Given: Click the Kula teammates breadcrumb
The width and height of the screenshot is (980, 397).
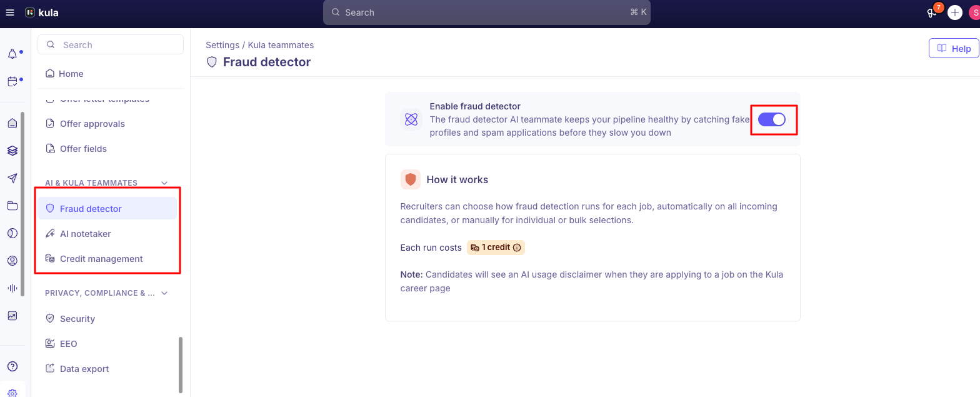Looking at the screenshot, I should [281, 45].
